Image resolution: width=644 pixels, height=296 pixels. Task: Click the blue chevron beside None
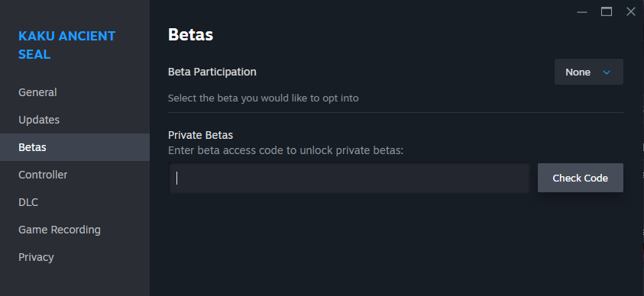(607, 72)
